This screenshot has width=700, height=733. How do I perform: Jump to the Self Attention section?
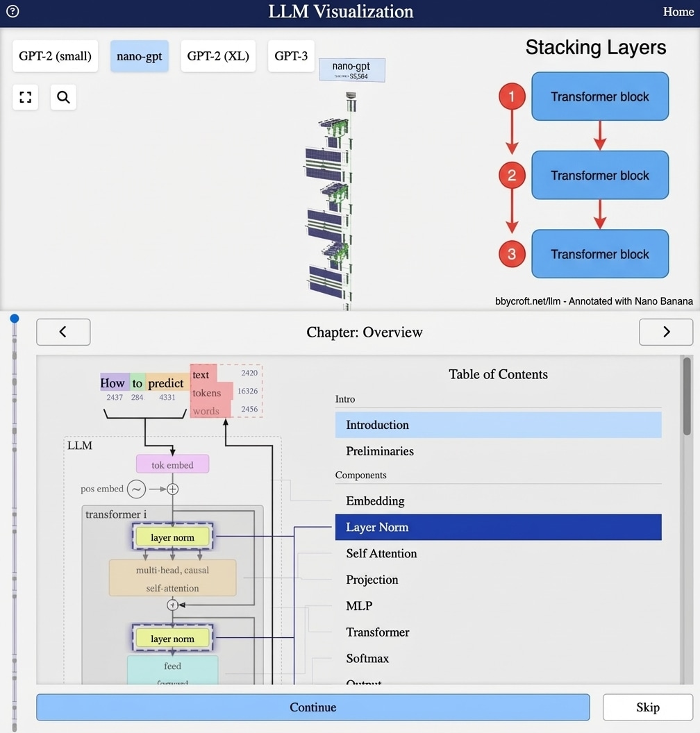point(381,553)
